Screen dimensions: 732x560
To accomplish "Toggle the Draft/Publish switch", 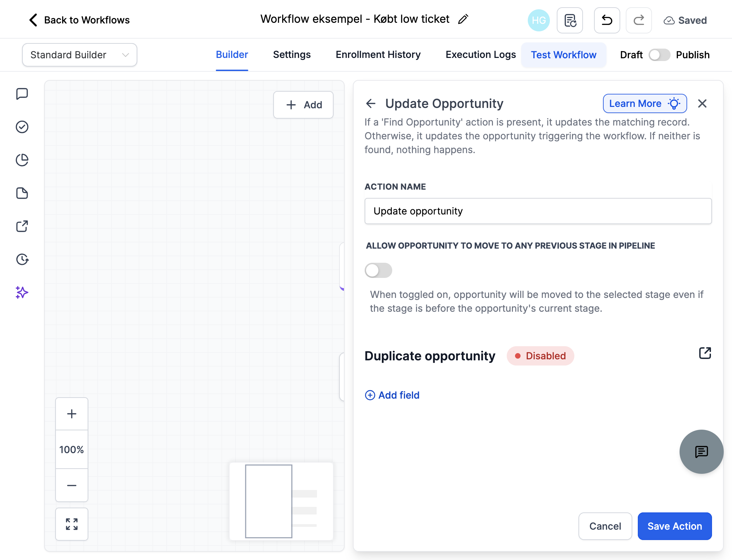I will coord(659,55).
